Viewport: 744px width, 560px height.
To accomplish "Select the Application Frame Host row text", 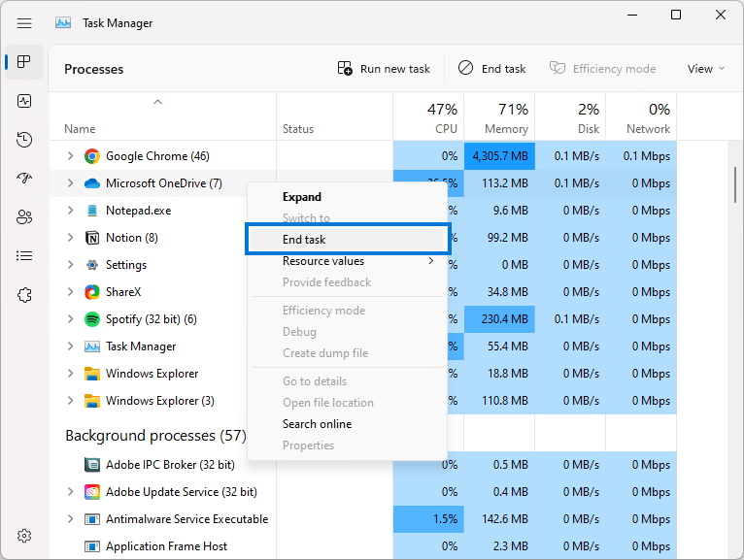I will pyautogui.click(x=166, y=546).
